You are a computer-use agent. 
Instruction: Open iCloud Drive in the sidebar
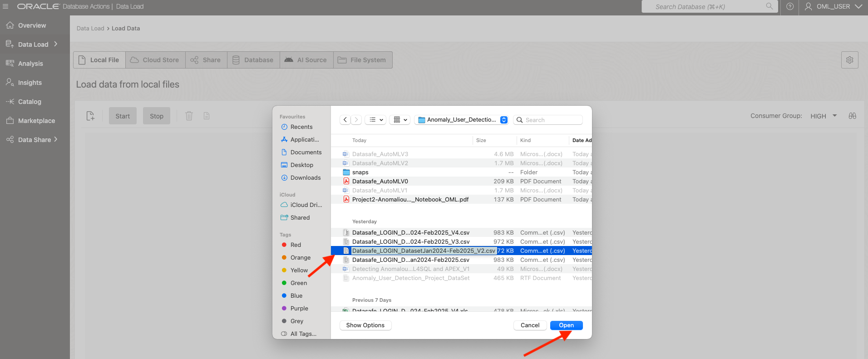pos(301,205)
